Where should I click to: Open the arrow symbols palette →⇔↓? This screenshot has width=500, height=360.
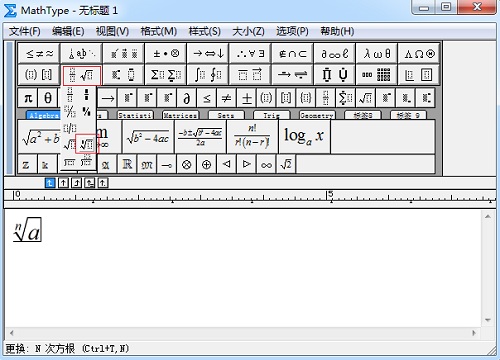point(208,53)
